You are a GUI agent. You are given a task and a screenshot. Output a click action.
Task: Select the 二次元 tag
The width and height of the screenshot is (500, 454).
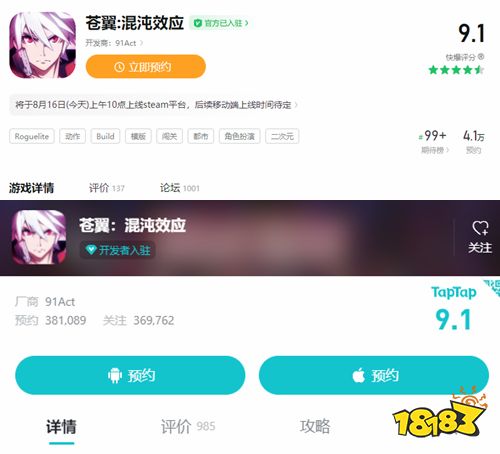point(282,136)
